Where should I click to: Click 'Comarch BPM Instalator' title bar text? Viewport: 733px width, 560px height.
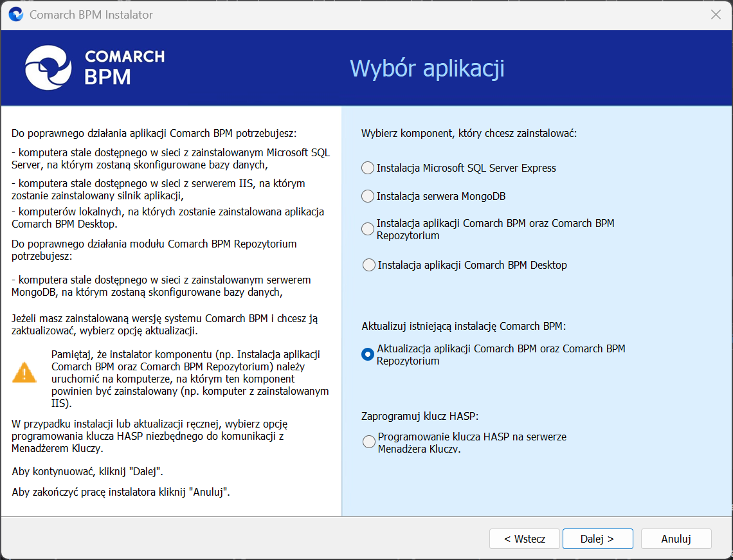click(x=91, y=15)
